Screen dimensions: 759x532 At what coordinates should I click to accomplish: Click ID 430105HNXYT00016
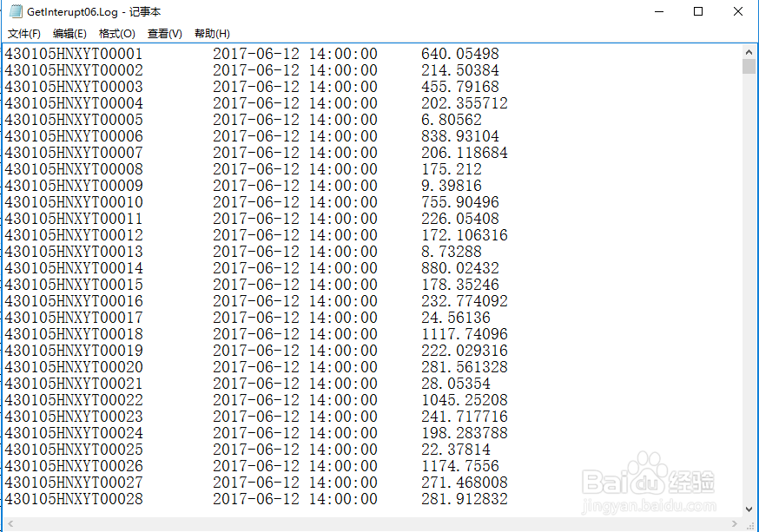(x=74, y=301)
